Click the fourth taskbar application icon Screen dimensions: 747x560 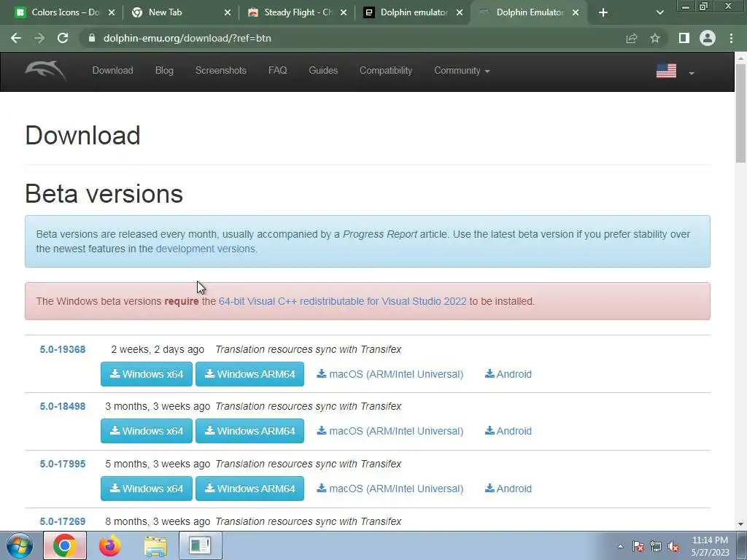[200, 545]
